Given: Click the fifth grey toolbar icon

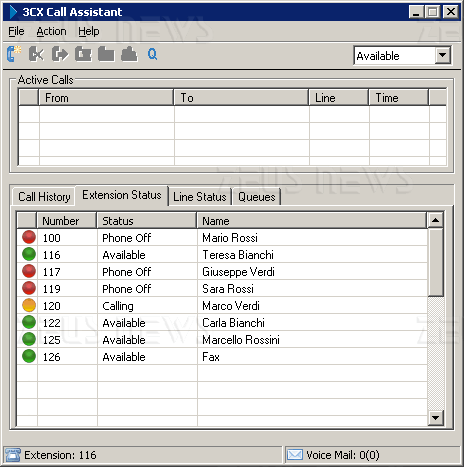Looking at the screenshot, I should 106,54.
